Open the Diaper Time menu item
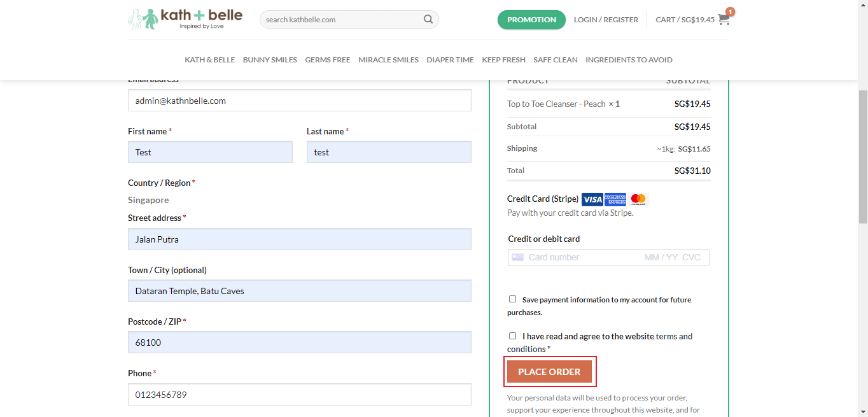Image resolution: width=868 pixels, height=417 pixels. (450, 60)
